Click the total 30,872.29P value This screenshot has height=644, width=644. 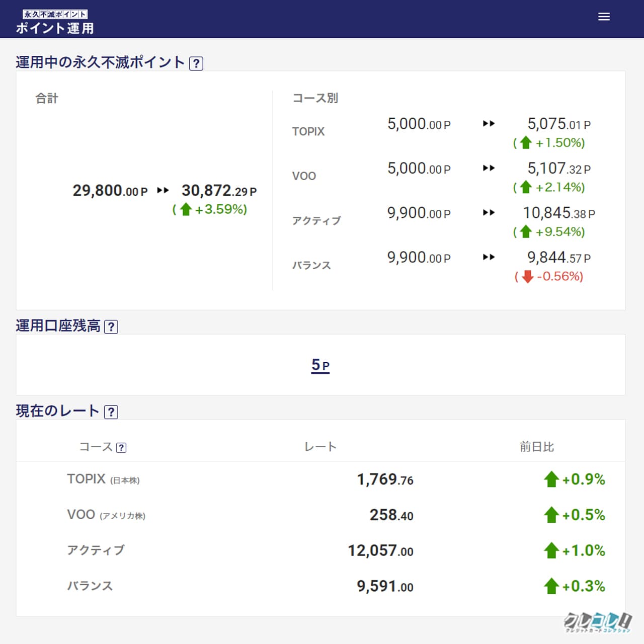pyautogui.click(x=219, y=191)
